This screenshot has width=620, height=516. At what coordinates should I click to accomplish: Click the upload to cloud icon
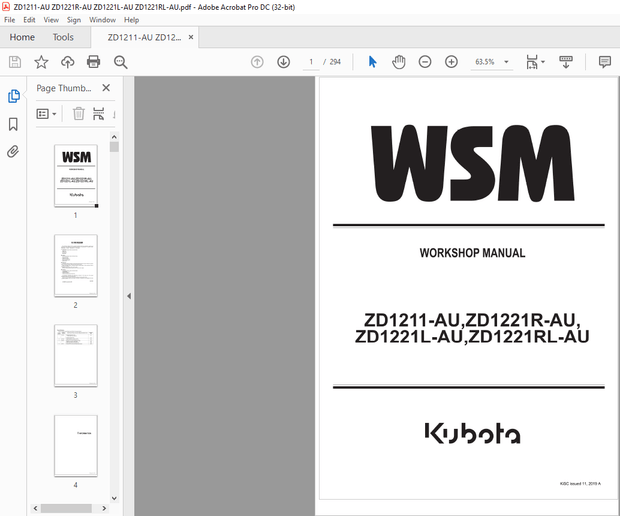pyautogui.click(x=67, y=62)
